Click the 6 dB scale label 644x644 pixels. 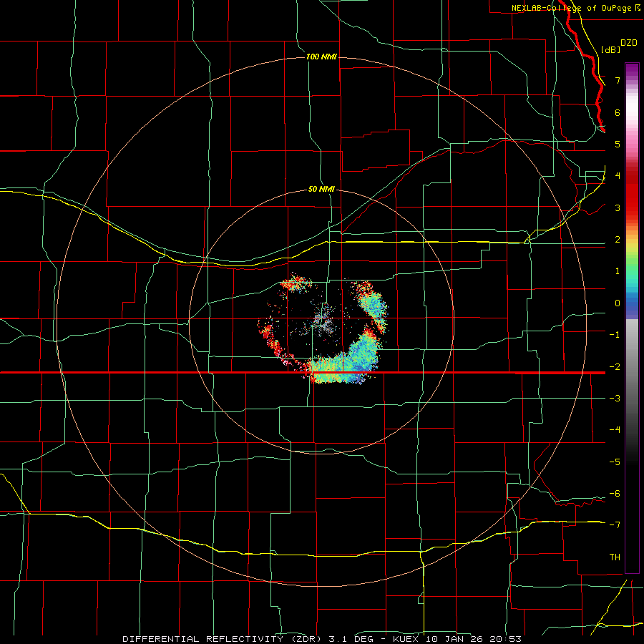tap(618, 112)
